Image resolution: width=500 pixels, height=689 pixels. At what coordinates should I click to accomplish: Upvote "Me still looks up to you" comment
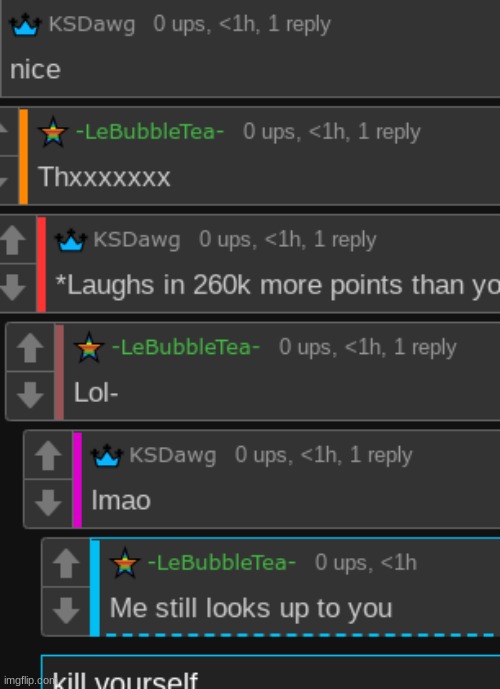[x=66, y=563]
